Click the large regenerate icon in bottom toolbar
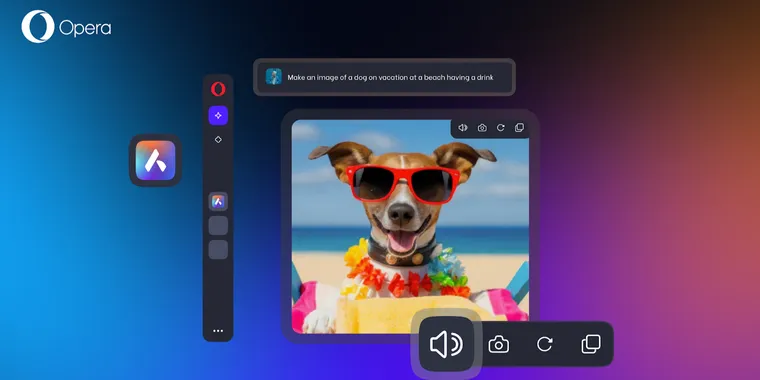 [x=545, y=344]
